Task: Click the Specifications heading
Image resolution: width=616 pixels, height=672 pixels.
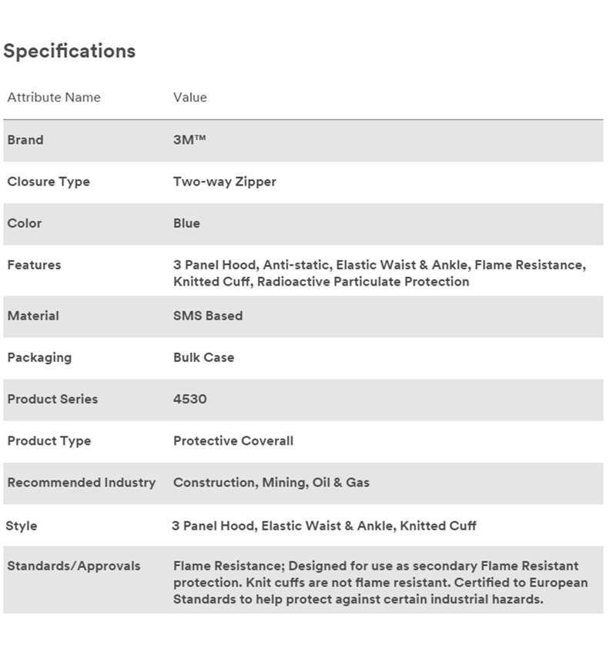Action: [x=69, y=51]
